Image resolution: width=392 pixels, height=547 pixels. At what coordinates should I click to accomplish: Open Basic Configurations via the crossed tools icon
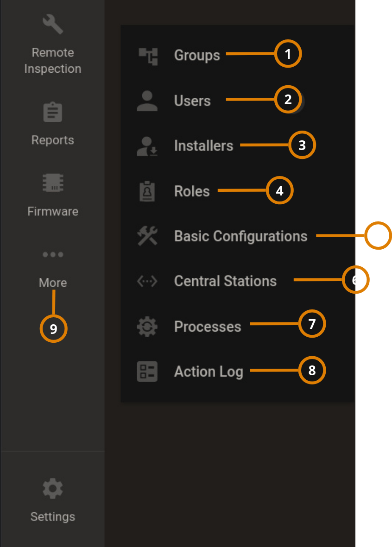pyautogui.click(x=146, y=235)
